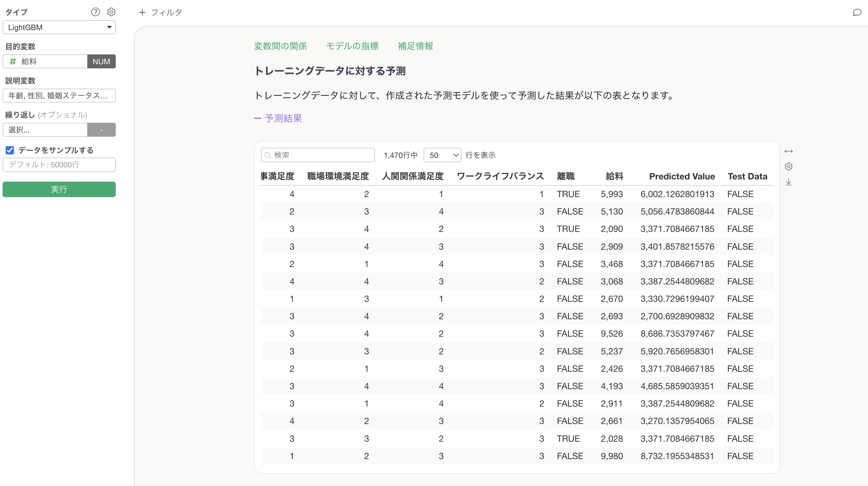Viewport: 868px width, 486px height.
Task: Click the table width expand arrows icon
Action: pos(789,151)
